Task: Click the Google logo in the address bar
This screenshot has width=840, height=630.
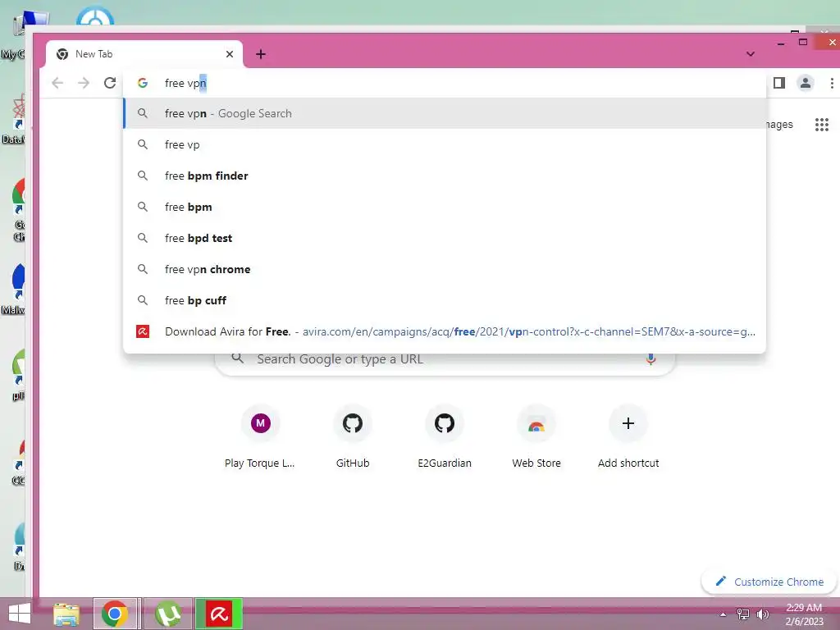Action: 143,83
